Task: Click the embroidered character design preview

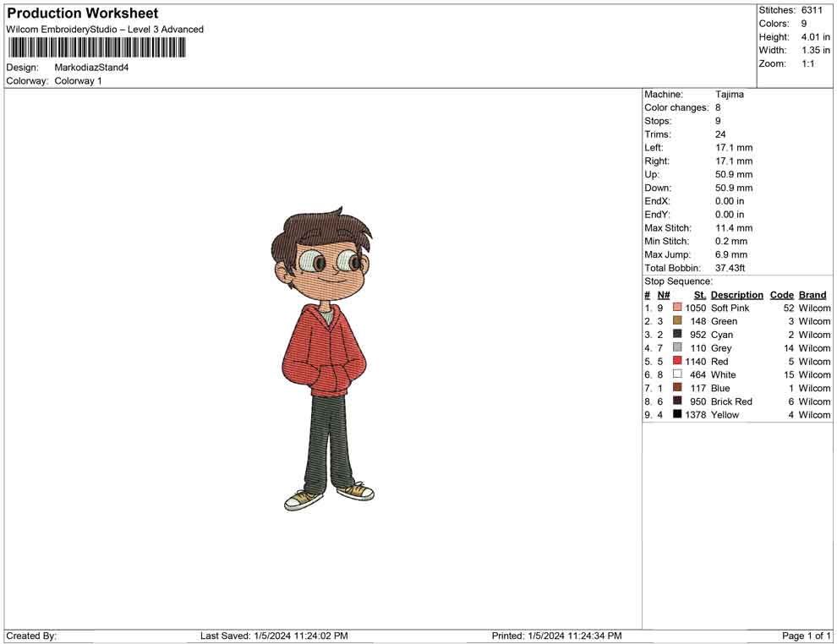Action: (x=323, y=358)
